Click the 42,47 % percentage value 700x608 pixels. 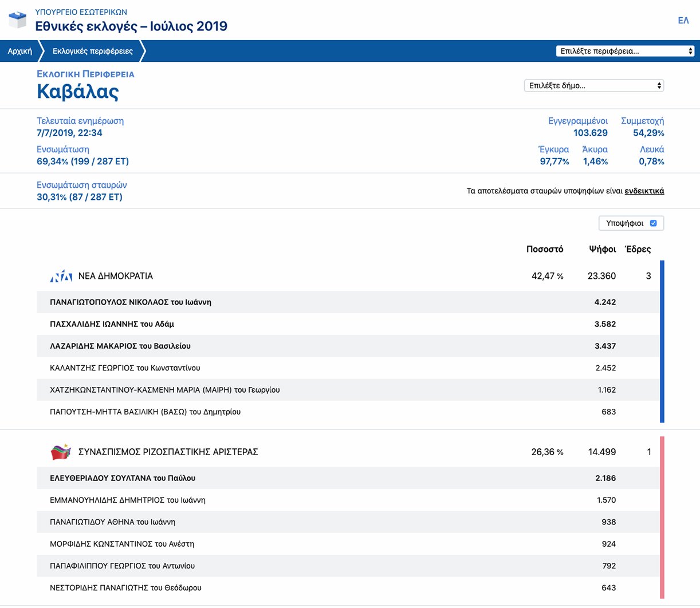(x=548, y=276)
